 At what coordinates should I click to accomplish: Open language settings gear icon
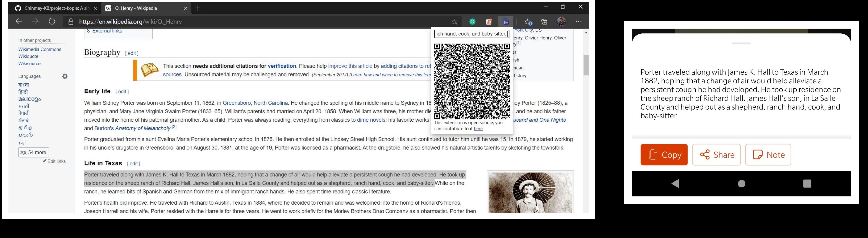coord(65,76)
